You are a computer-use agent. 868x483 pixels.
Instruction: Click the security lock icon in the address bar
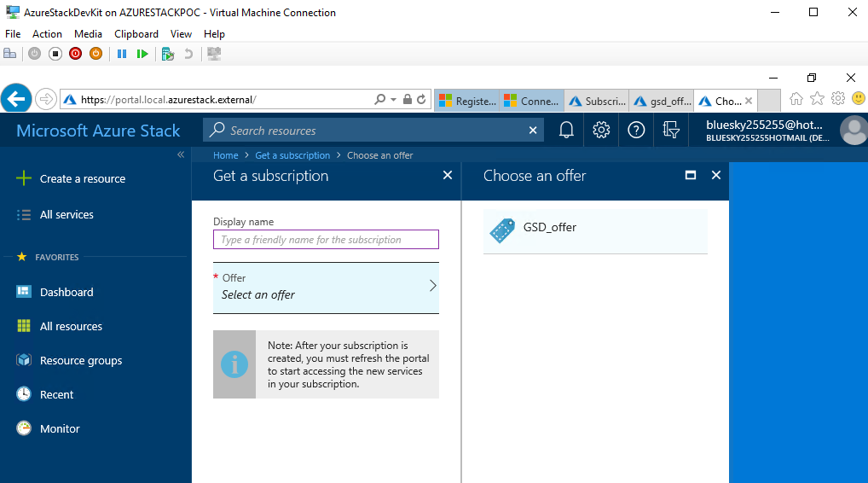click(x=408, y=100)
